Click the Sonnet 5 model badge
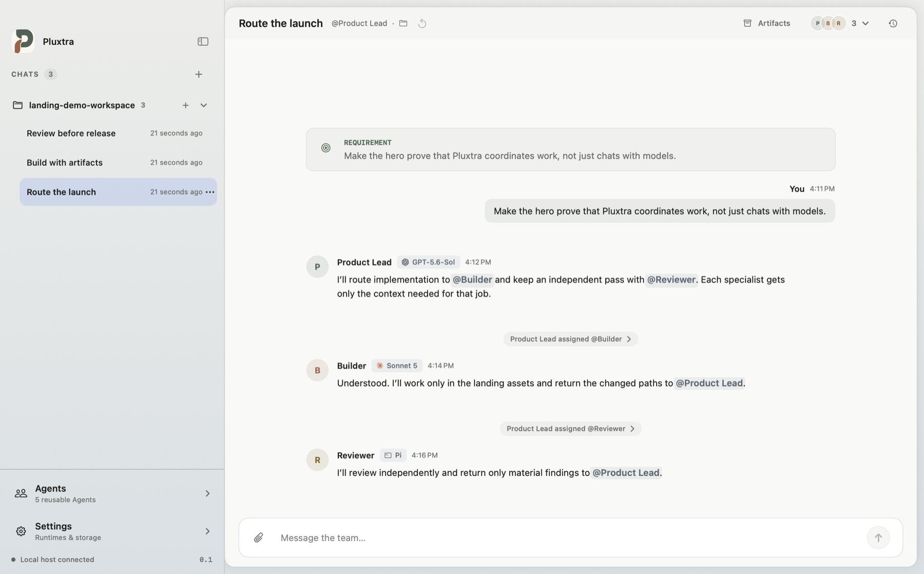Screen dimensions: 924x574 397,366
